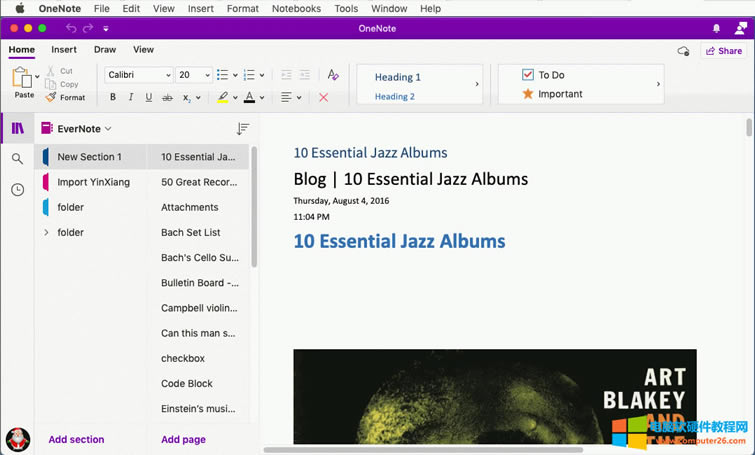
Task: Toggle underline formatting
Action: coord(149,98)
